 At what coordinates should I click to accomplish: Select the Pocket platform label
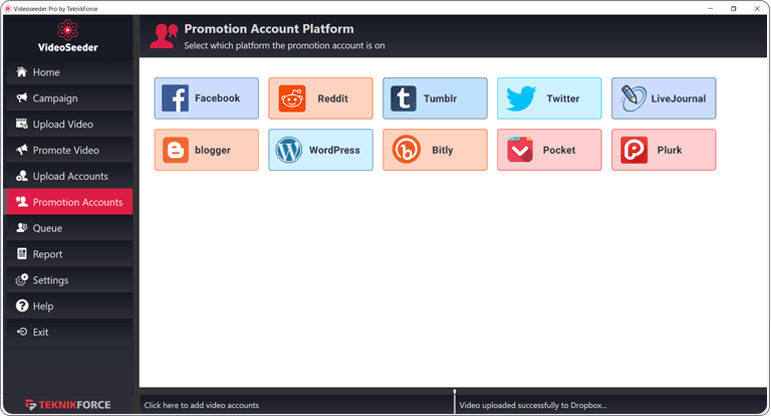(x=559, y=150)
